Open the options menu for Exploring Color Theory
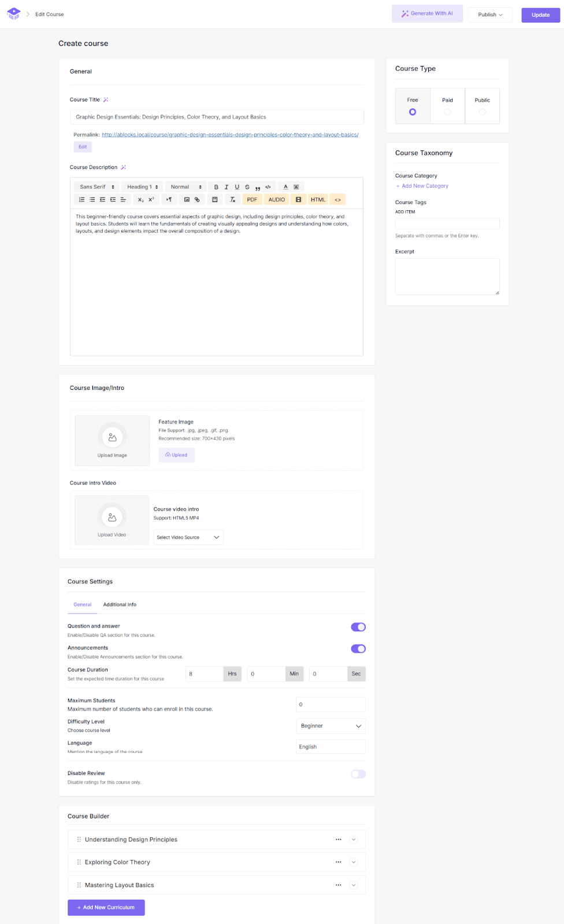564x924 pixels. (x=339, y=862)
